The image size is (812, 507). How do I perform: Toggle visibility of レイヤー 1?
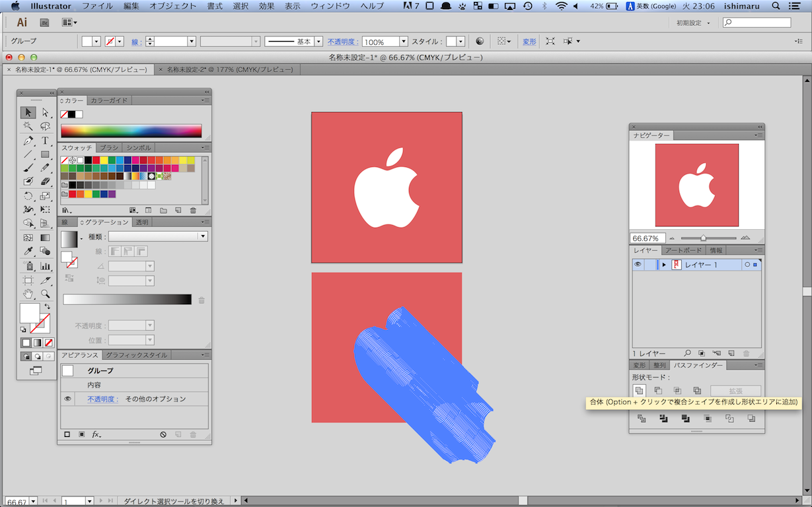[638, 265]
